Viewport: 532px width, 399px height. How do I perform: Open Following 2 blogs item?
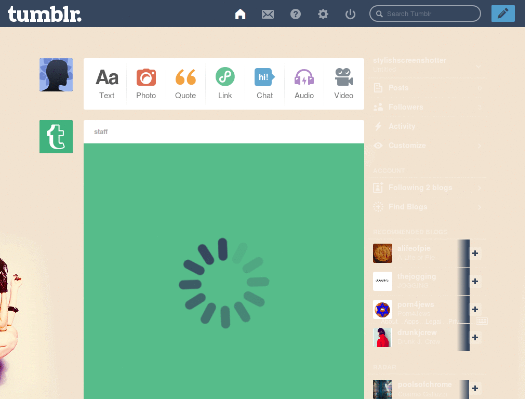pyautogui.click(x=428, y=188)
